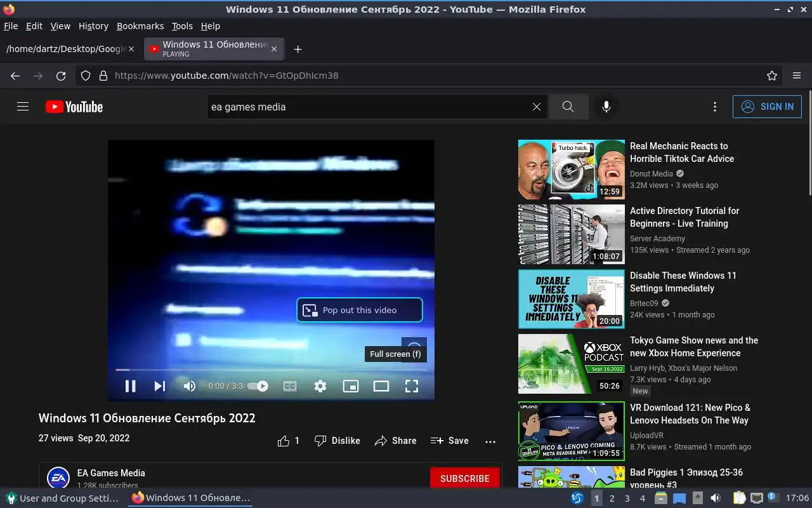This screenshot has height=508, width=812.
Task: Open the YouTube guide hamburger menu
Action: [x=23, y=107]
